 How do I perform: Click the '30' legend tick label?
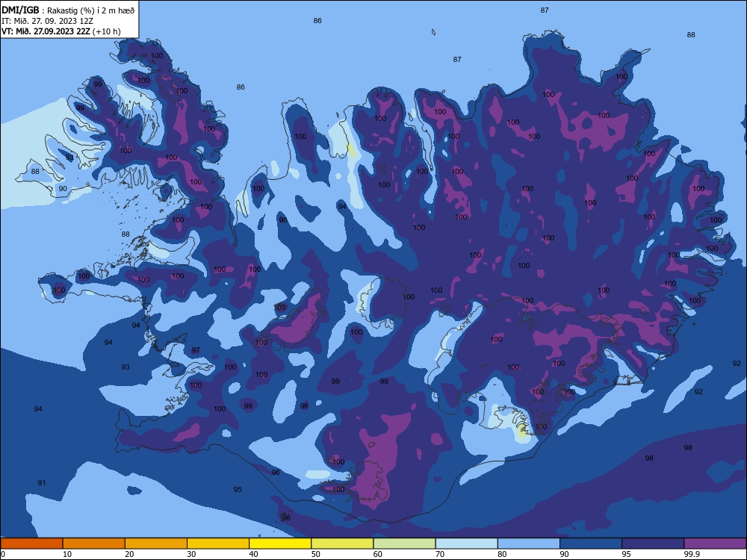pos(191,554)
